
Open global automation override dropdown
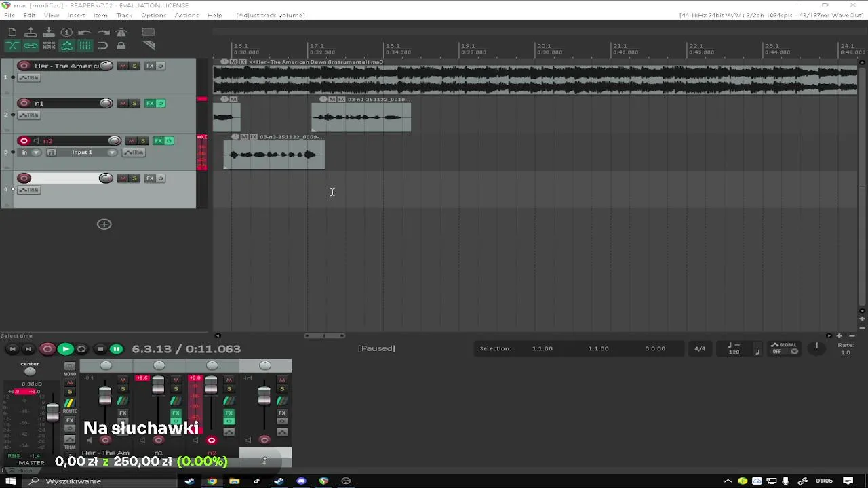[784, 348]
